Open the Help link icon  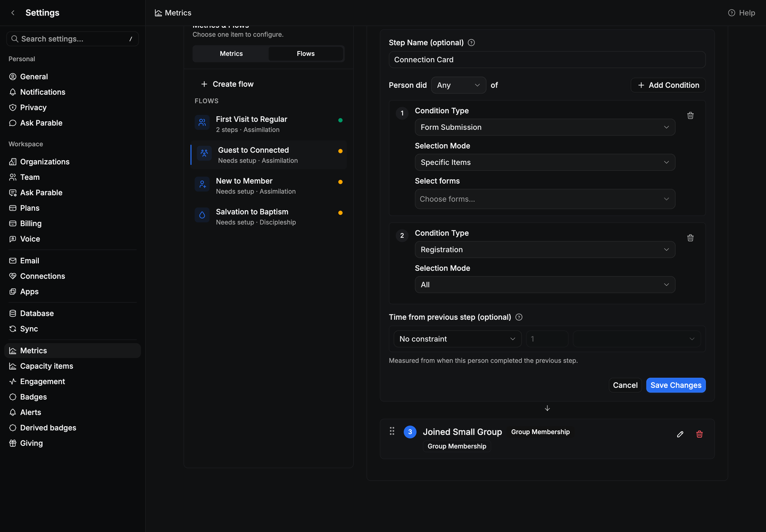click(x=731, y=13)
